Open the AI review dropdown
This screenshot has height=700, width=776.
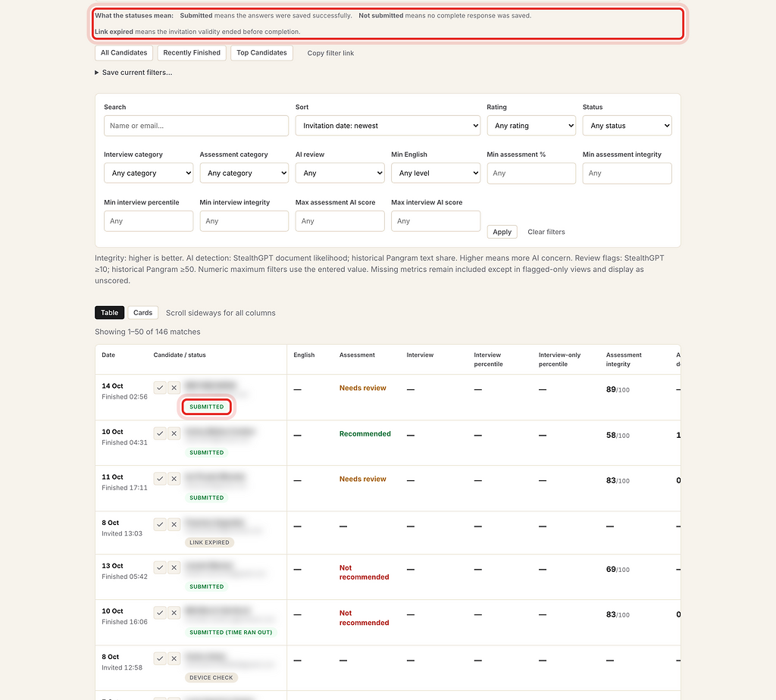pyautogui.click(x=340, y=173)
